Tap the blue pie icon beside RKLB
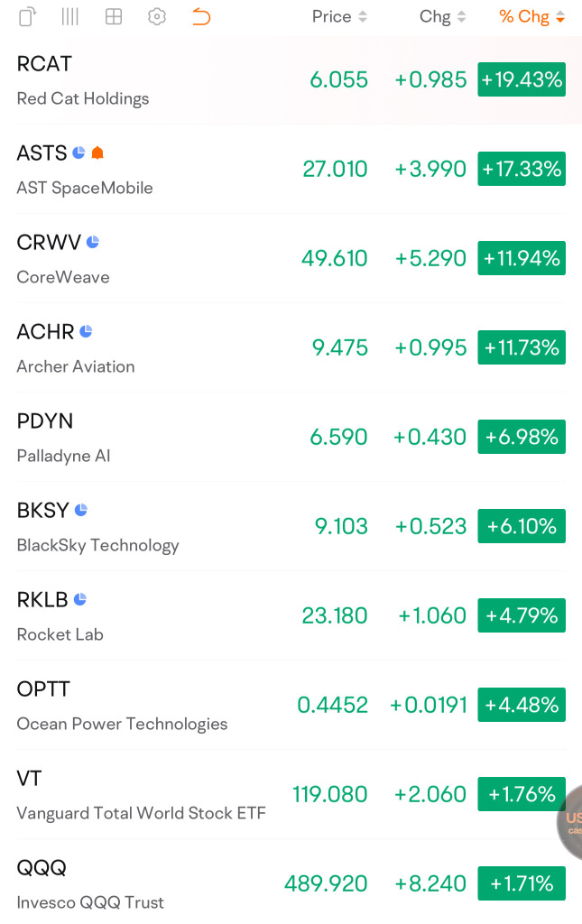Screen dimensions: 582x924 80,599
